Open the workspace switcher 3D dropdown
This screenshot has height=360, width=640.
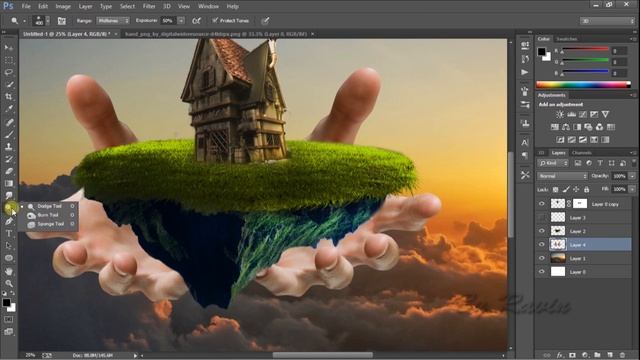click(x=607, y=21)
